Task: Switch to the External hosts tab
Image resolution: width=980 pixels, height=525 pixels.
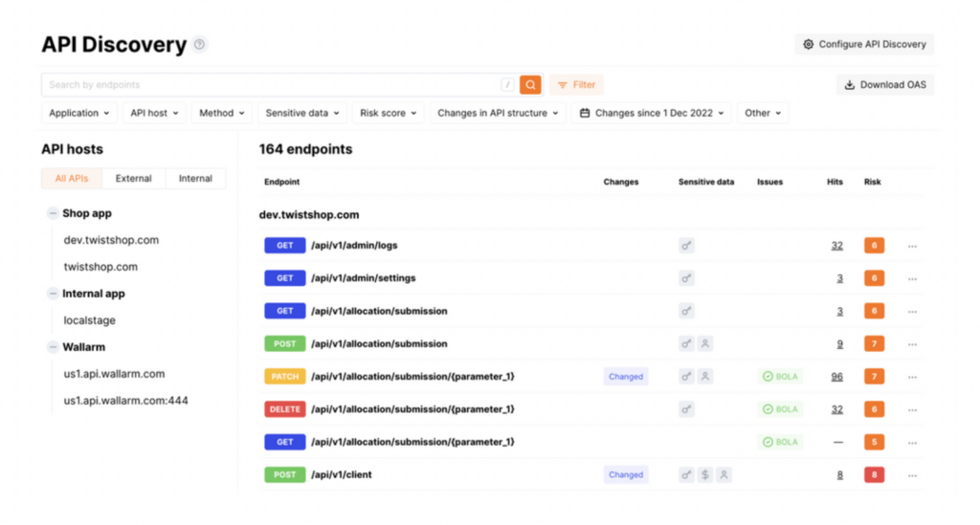Action: point(134,179)
